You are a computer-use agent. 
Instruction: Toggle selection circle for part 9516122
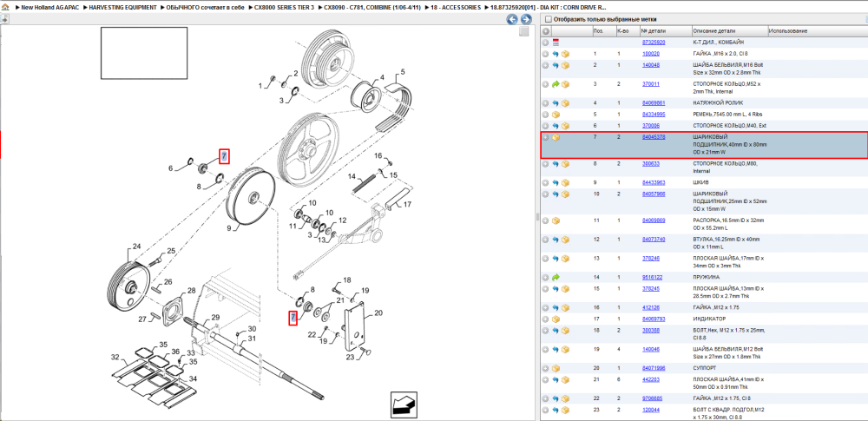coord(546,277)
